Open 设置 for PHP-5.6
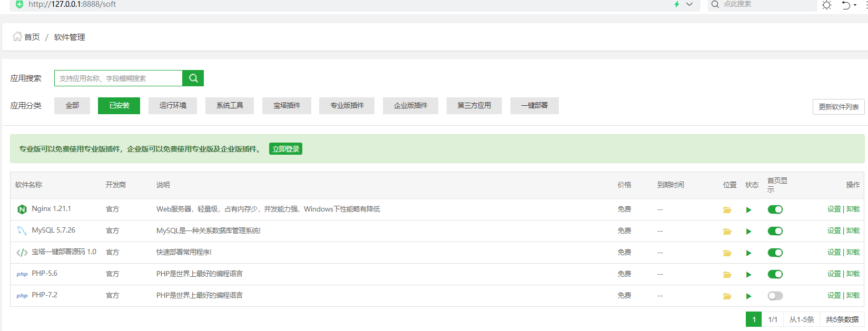This screenshot has height=331, width=868. tap(834, 274)
